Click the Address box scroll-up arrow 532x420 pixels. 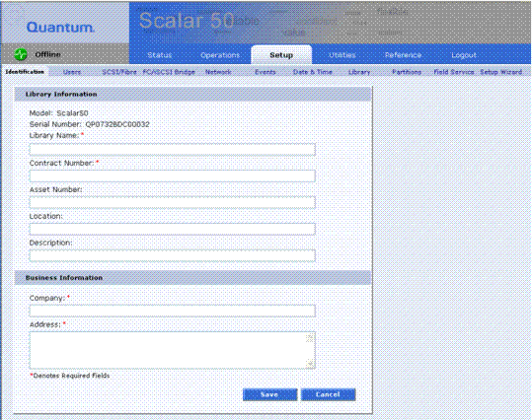310,338
